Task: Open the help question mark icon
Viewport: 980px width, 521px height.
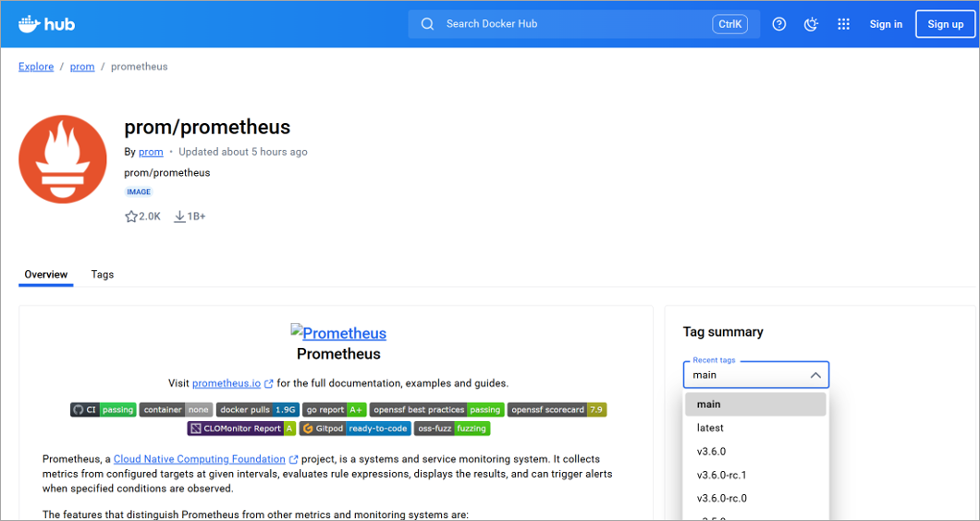Action: click(779, 24)
